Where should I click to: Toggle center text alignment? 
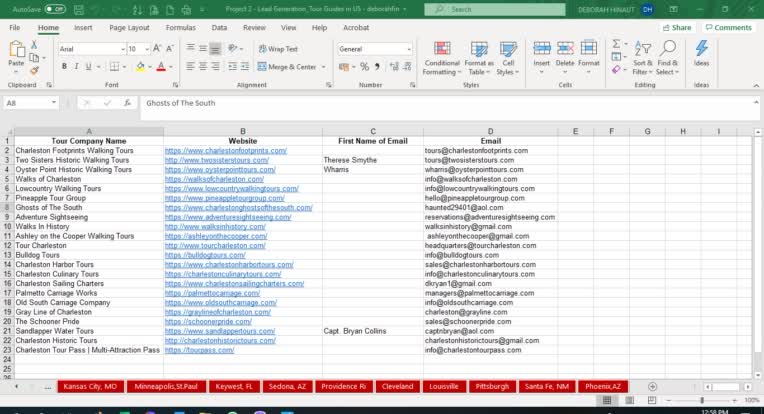[x=203, y=67]
